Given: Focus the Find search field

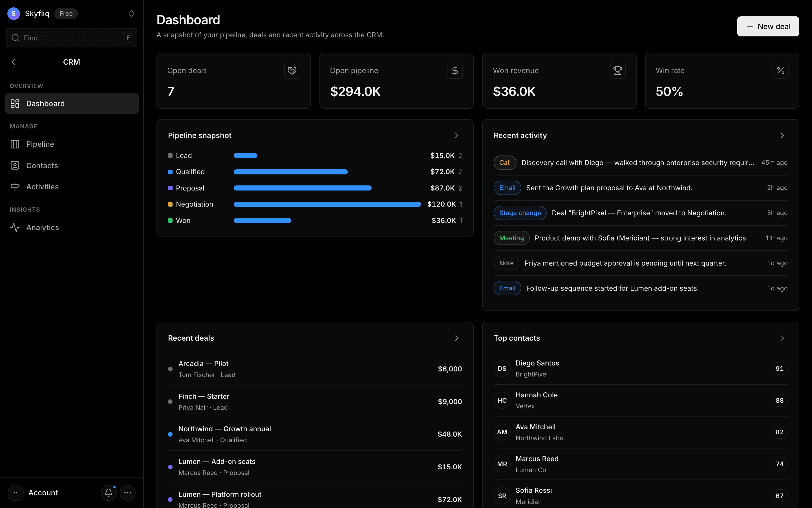Looking at the screenshot, I should click(71, 38).
